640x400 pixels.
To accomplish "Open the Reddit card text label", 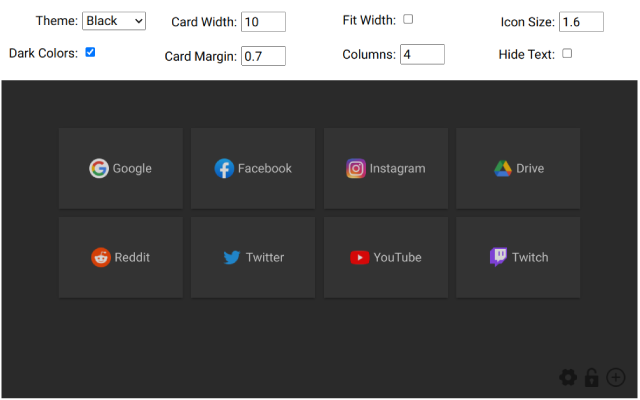I will coord(132,257).
